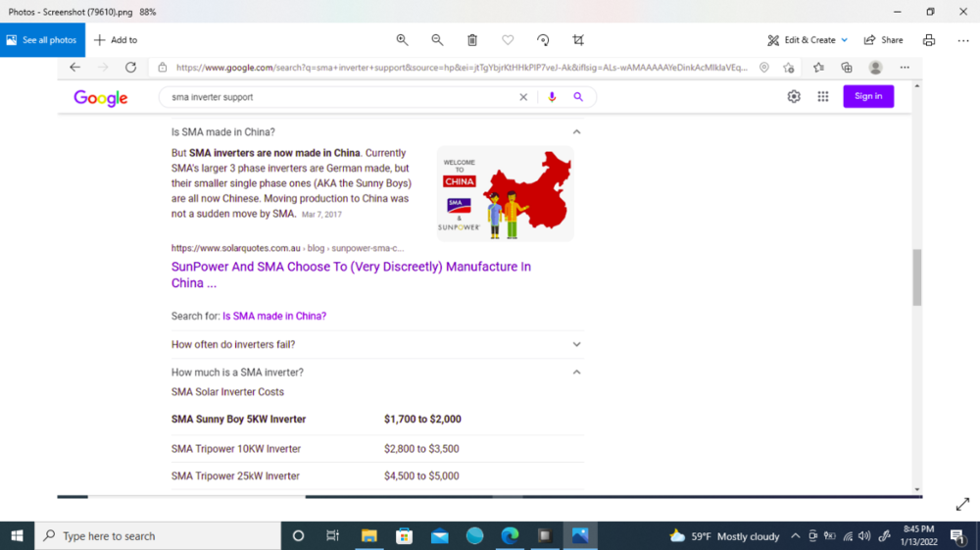
Task: Click the volume speaker tray icon
Action: 864,535
